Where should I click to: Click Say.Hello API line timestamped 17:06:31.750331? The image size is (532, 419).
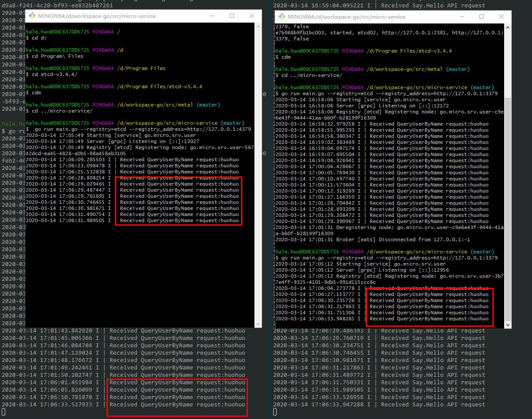click(x=379, y=382)
